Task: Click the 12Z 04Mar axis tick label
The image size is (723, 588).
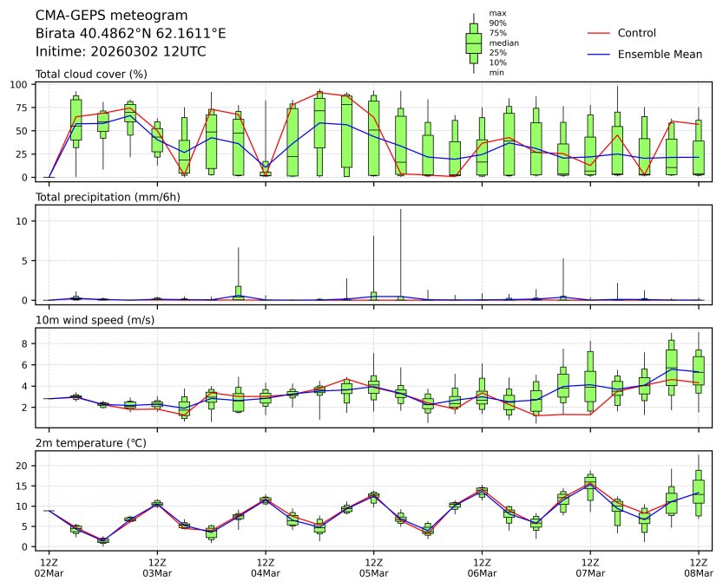Action: click(x=266, y=568)
